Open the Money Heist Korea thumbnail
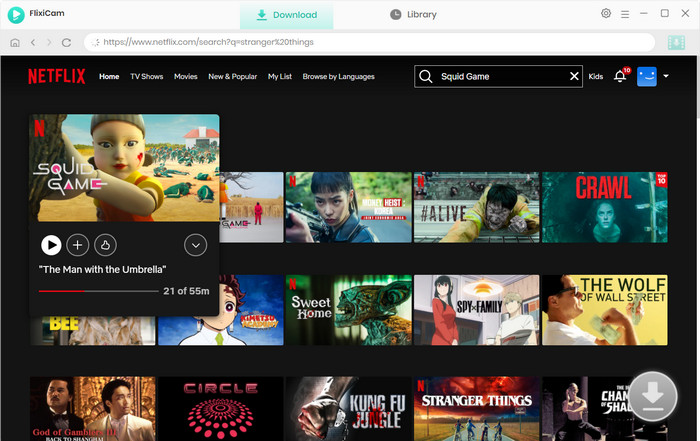This screenshot has width=700, height=441. coord(349,207)
